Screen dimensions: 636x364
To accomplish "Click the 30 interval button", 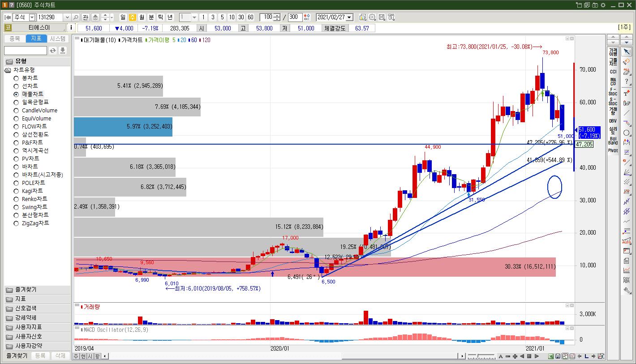I will tap(241, 17).
